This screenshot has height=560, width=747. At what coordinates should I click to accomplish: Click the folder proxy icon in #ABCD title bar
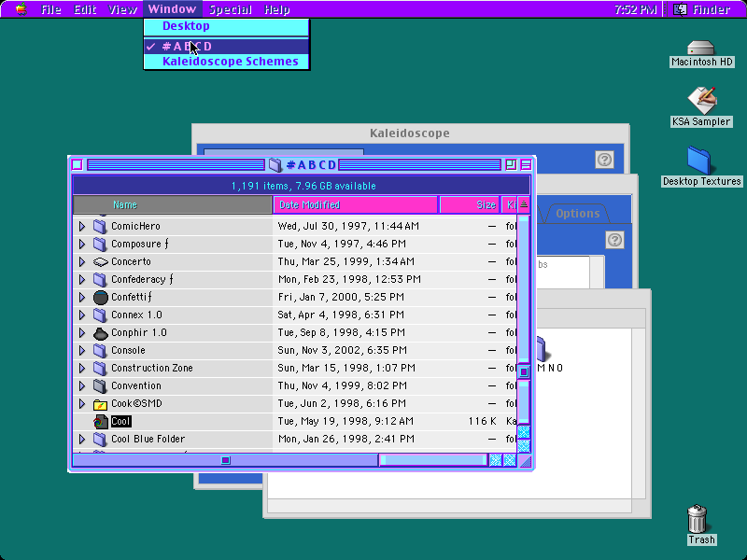pos(275,165)
